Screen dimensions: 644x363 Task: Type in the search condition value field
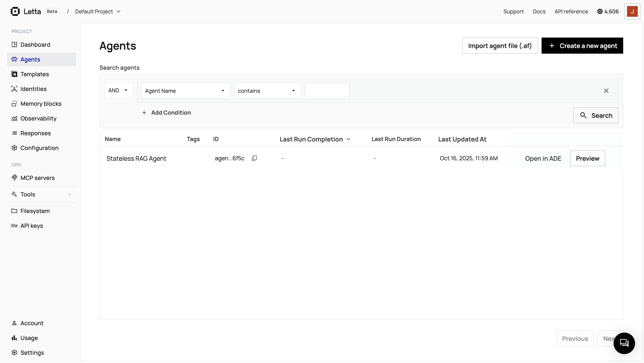click(x=327, y=91)
